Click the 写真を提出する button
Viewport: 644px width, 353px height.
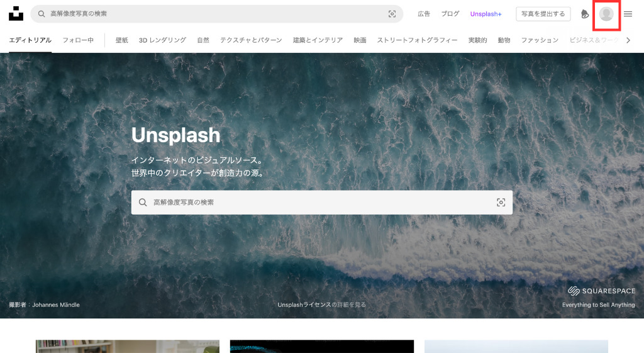coord(543,14)
